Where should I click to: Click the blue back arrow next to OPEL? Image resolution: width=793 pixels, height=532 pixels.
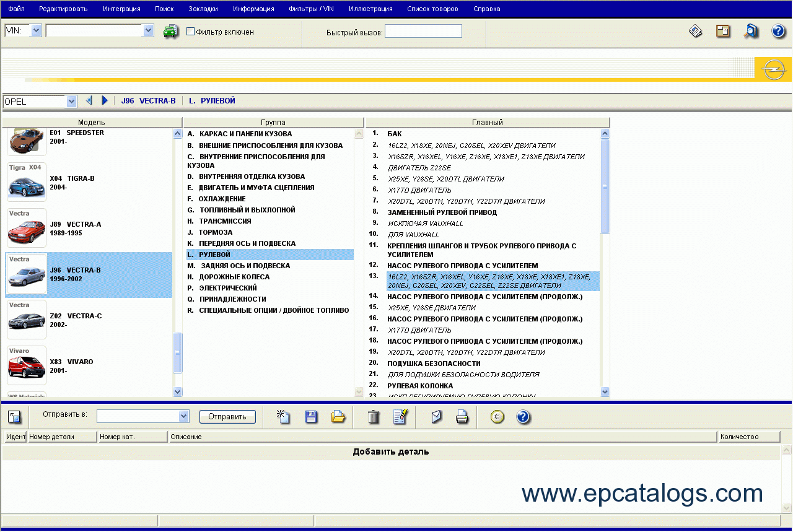(89, 100)
